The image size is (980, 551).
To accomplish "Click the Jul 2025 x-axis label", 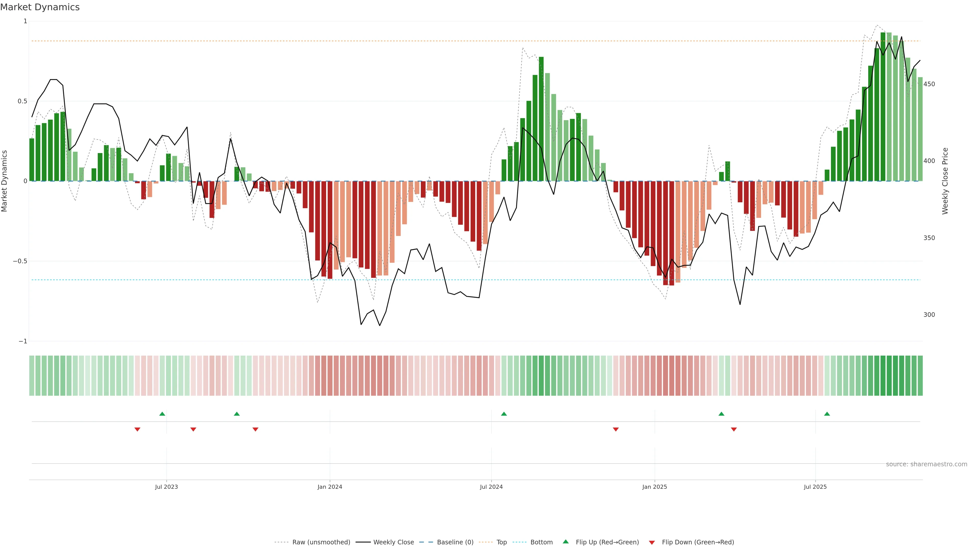I will click(815, 487).
